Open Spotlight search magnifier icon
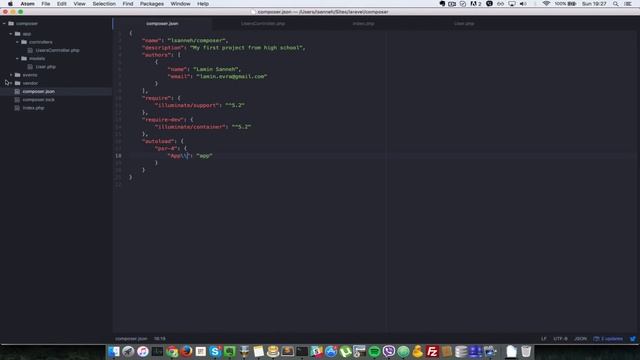The image size is (640, 360). [616, 4]
